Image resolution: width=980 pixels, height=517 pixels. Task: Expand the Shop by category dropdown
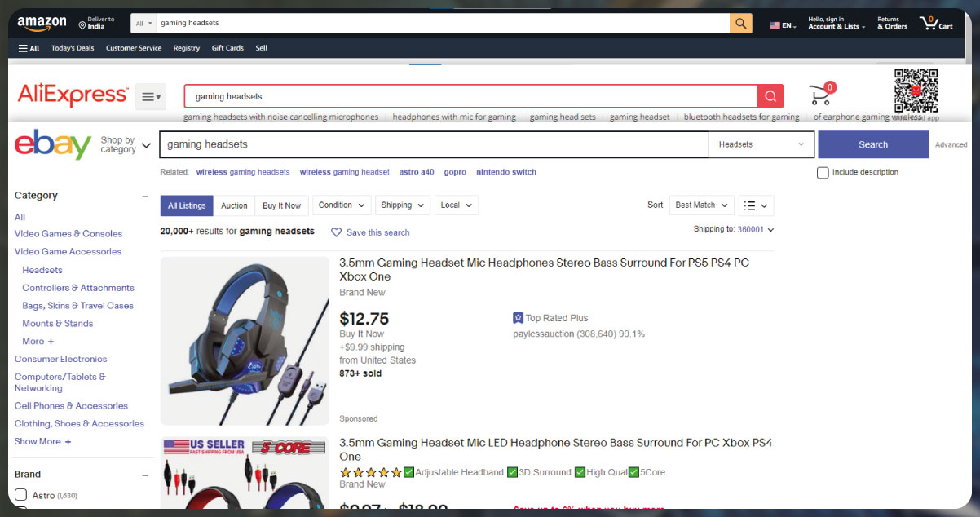click(126, 145)
